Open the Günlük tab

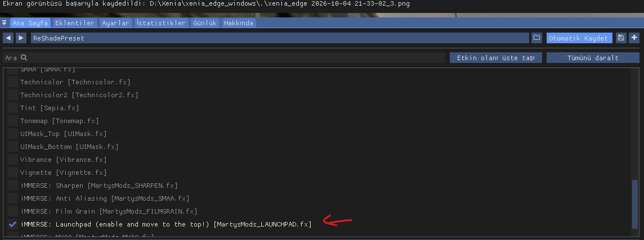click(205, 23)
